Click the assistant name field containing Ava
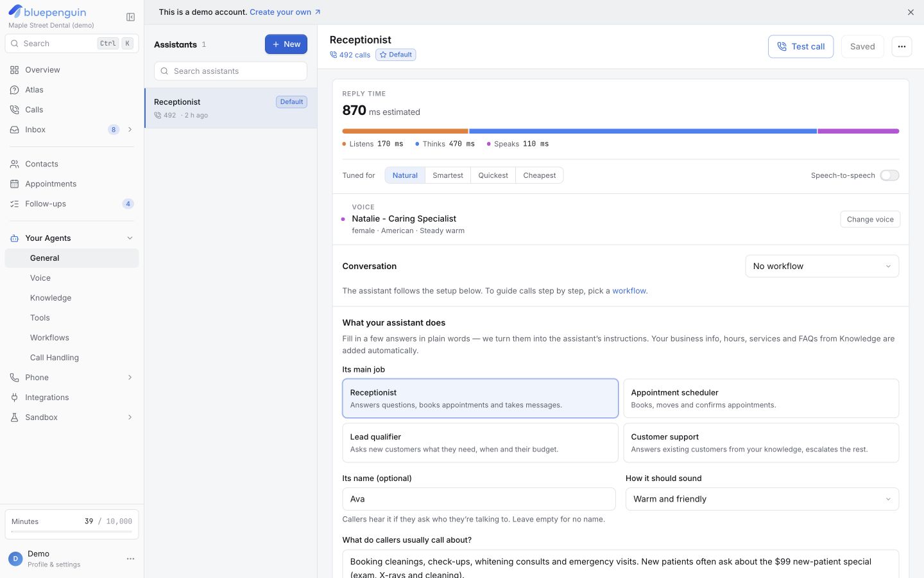This screenshot has height=578, width=924. pyautogui.click(x=479, y=499)
